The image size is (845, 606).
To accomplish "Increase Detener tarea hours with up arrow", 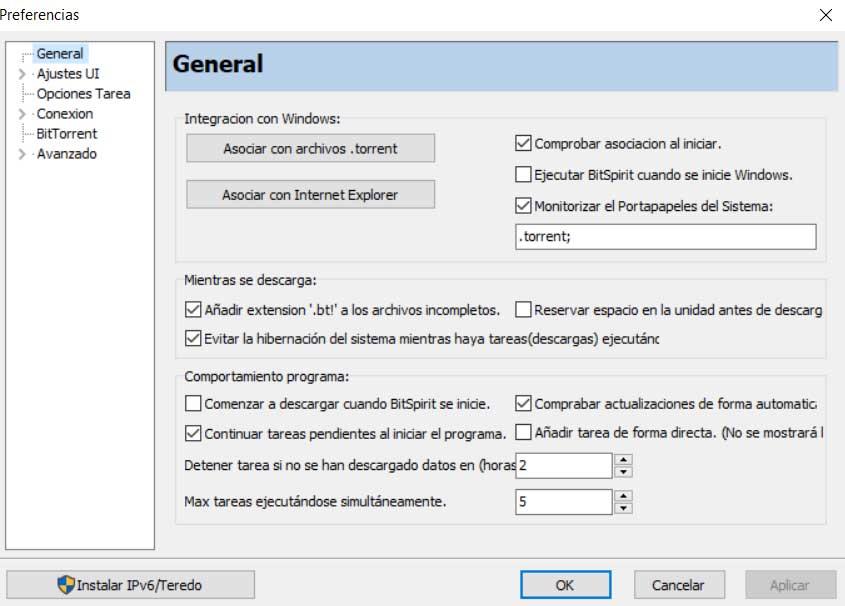I will pyautogui.click(x=624, y=459).
